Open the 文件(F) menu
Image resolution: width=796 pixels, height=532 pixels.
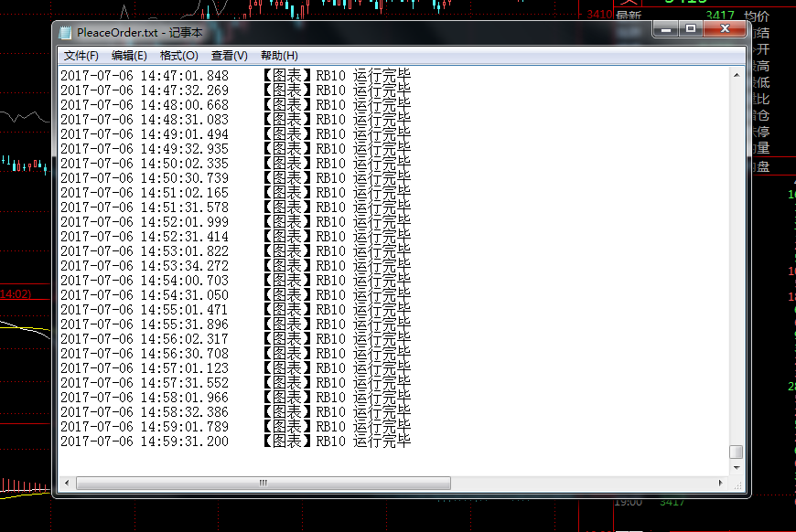click(81, 56)
